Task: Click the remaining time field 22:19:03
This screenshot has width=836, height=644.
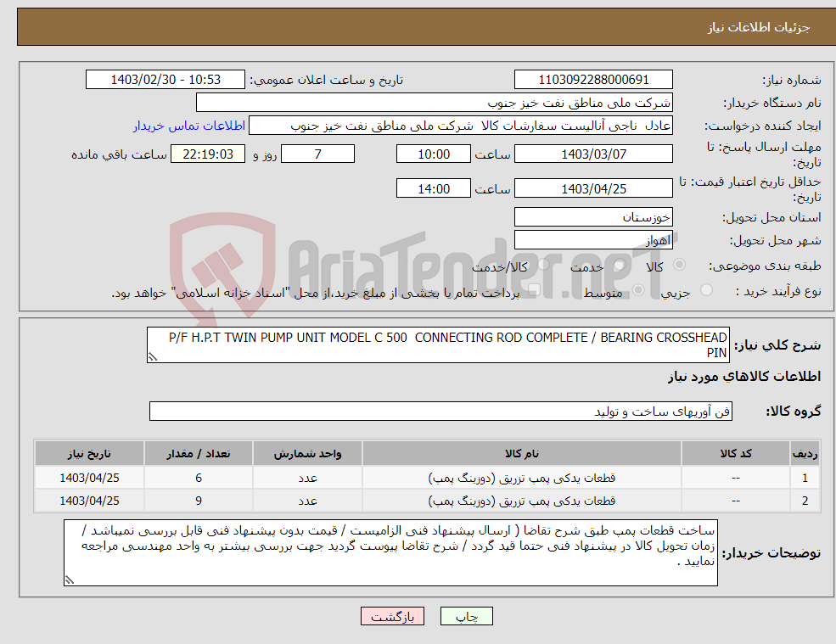Action: [x=208, y=154]
